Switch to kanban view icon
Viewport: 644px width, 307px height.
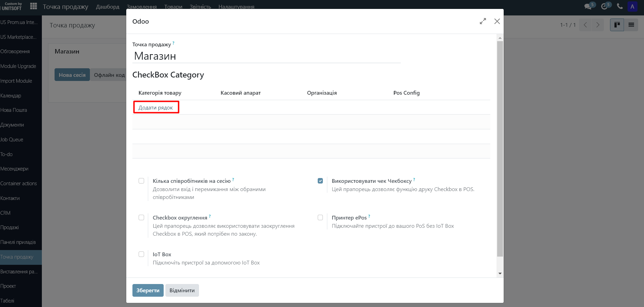pos(617,25)
